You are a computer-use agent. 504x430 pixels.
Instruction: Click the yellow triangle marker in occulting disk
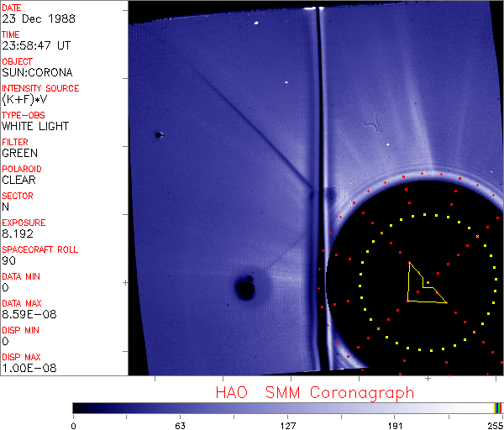coord(423,287)
